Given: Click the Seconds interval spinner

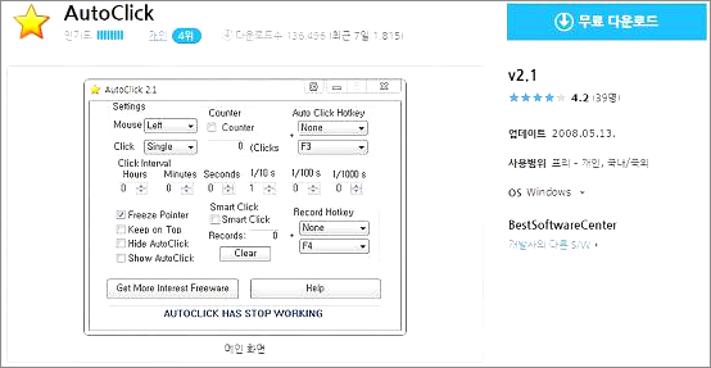Looking at the screenshot, I should pyautogui.click(x=229, y=189).
